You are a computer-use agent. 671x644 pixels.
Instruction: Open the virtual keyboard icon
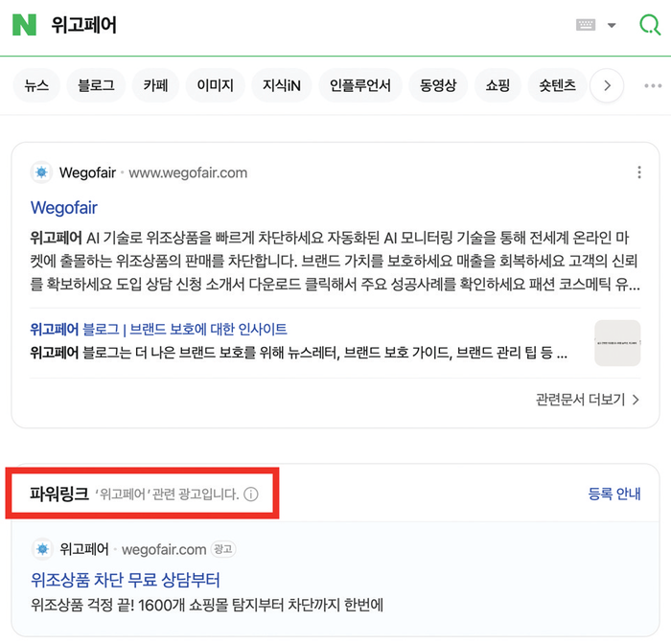pos(586,25)
